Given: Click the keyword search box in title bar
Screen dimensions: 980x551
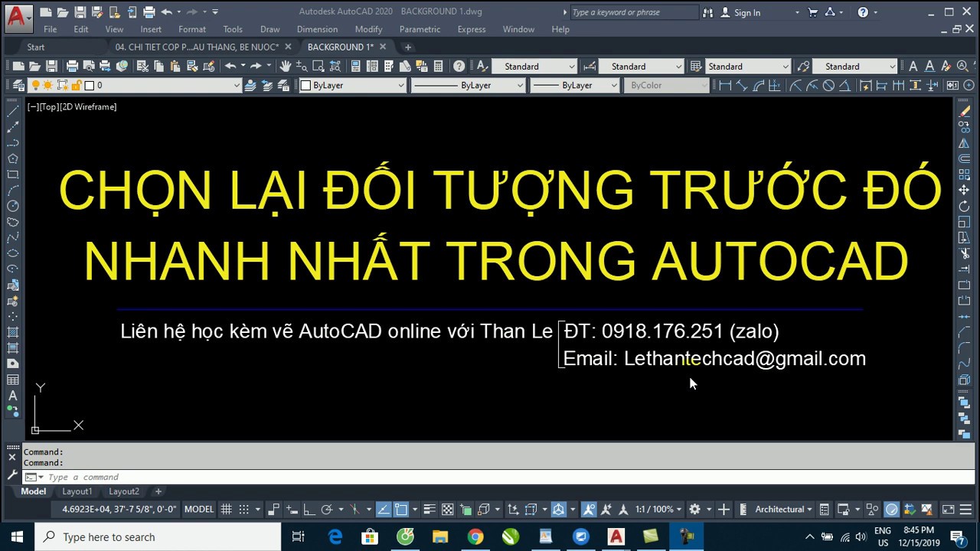Looking at the screenshot, I should [634, 12].
